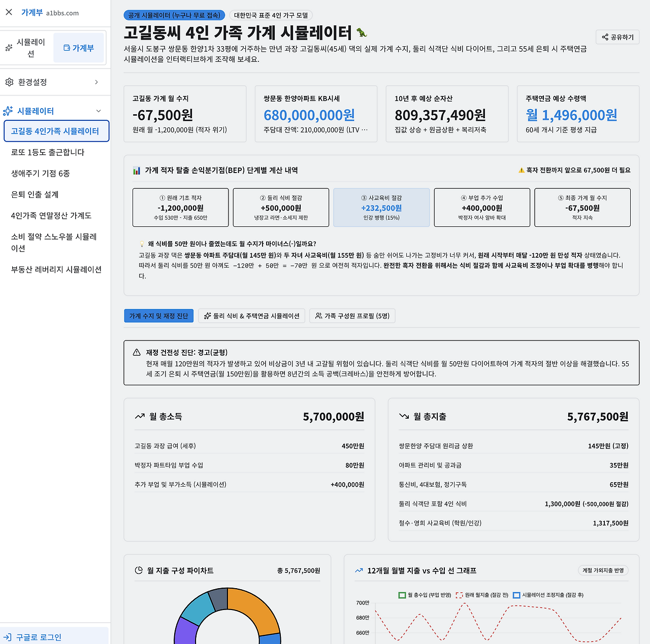Viewport: 650px width, 644px height.
Task: Collapse the 시뮬레이터 section chevron
Action: 99,111
